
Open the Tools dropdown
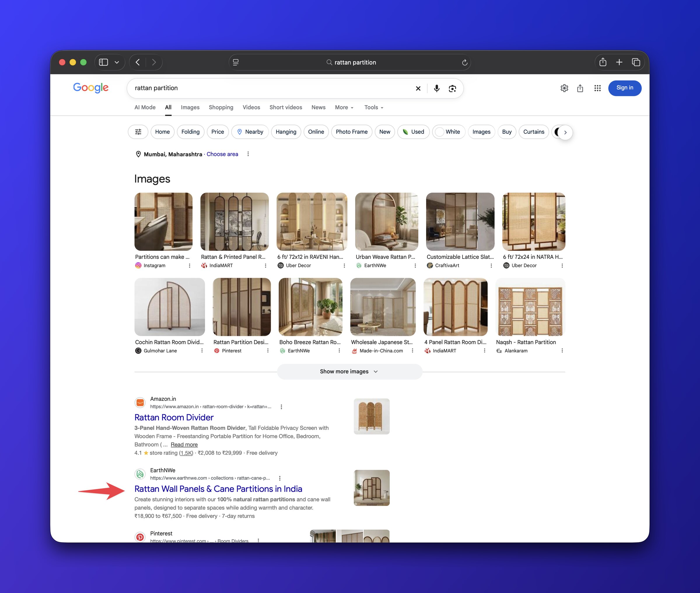[x=374, y=107]
